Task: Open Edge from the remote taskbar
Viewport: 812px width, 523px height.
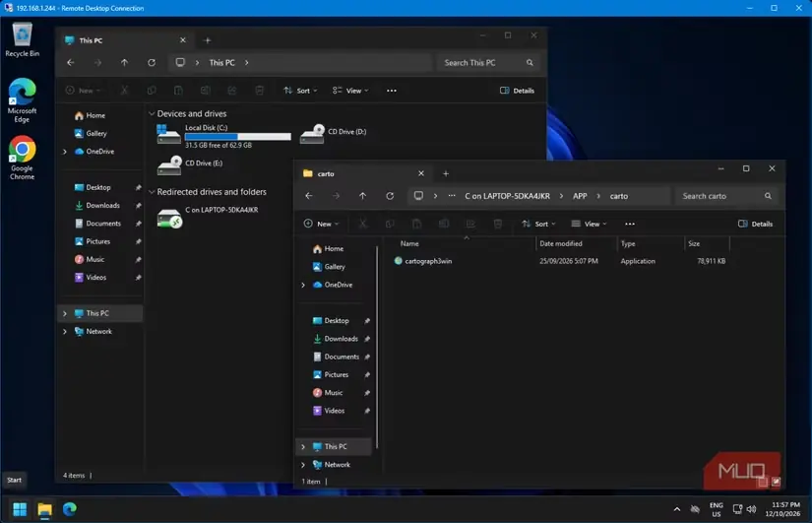Action: coord(70,509)
